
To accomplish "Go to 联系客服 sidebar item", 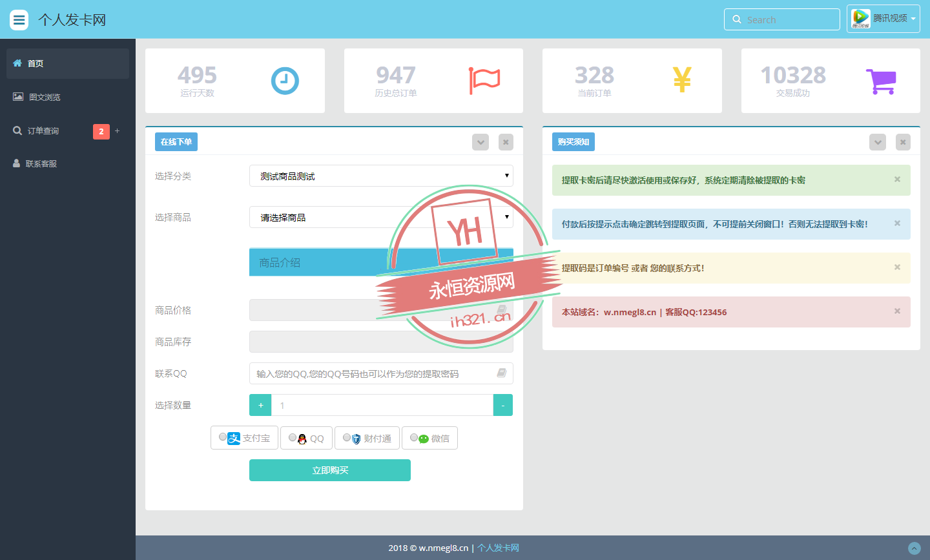I will tap(41, 163).
